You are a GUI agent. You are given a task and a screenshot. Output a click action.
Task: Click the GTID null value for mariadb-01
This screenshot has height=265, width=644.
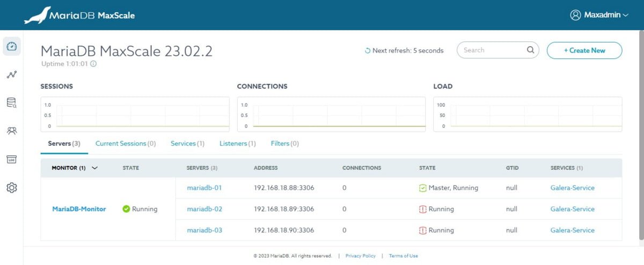click(511, 188)
